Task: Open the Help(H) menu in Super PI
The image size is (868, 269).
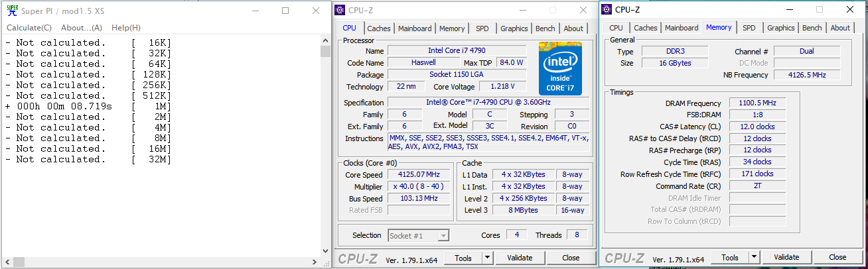Action: (126, 28)
